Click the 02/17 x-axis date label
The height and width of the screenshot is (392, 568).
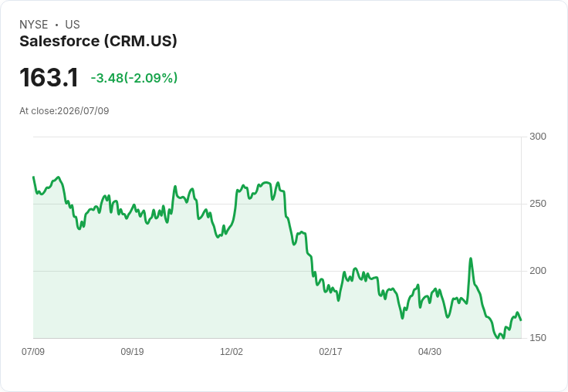(x=330, y=351)
